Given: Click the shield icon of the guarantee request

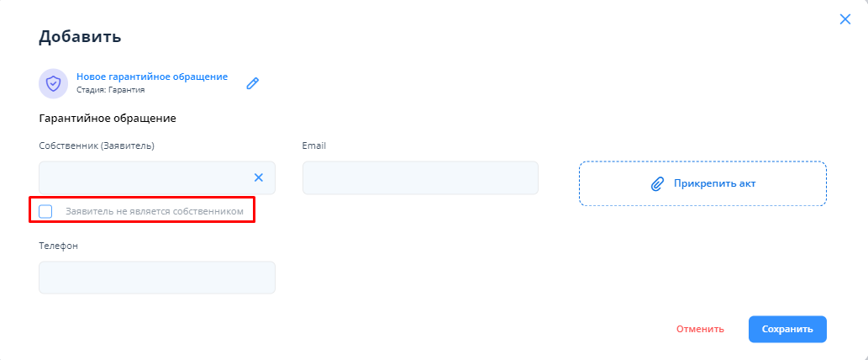Looking at the screenshot, I should click(53, 83).
